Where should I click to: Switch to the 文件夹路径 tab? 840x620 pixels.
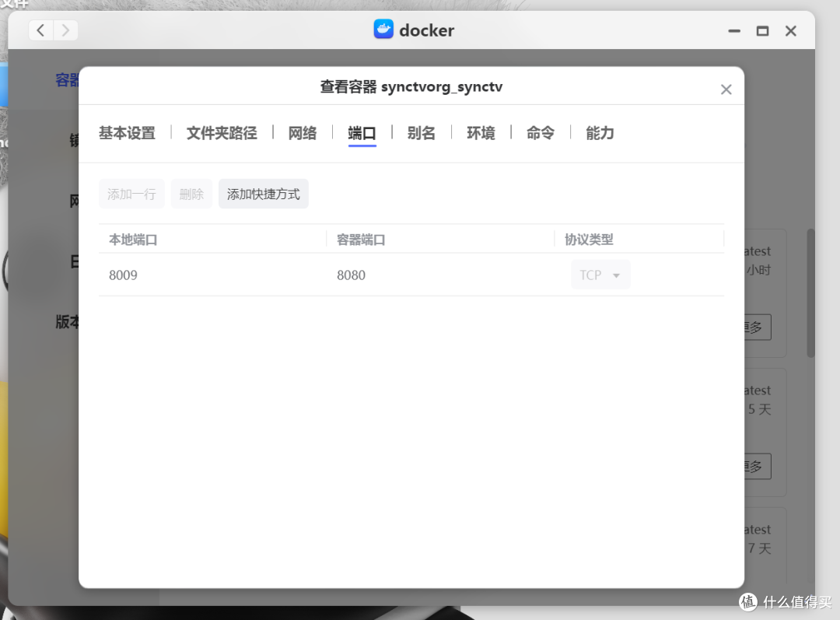[222, 133]
